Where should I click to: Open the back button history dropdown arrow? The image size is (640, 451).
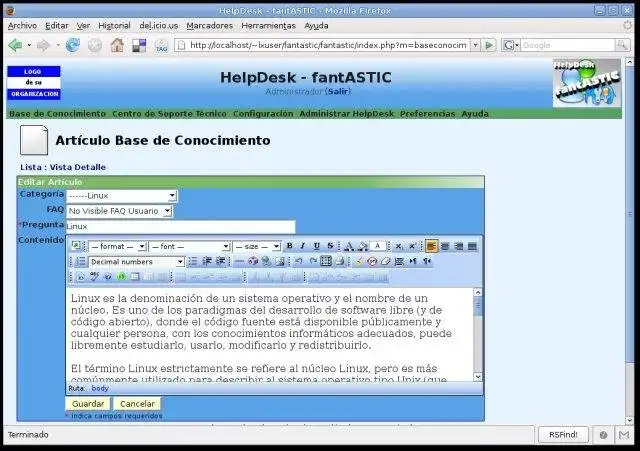click(29, 45)
